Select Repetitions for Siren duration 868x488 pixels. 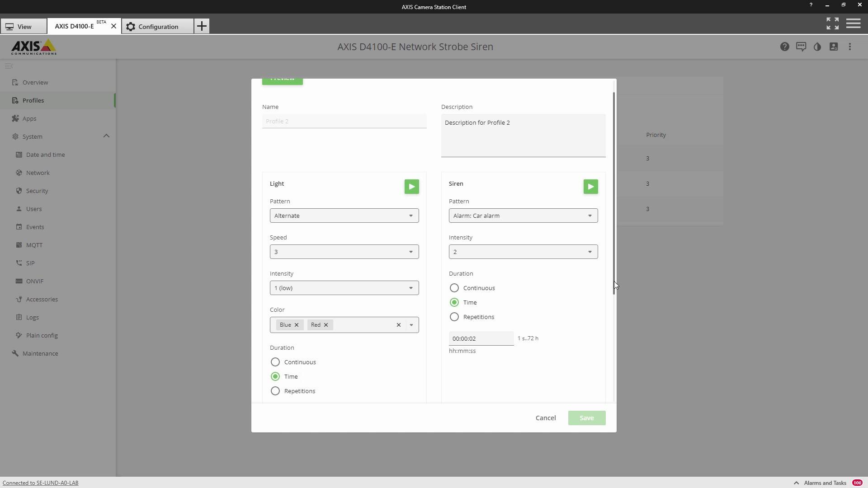point(454,317)
